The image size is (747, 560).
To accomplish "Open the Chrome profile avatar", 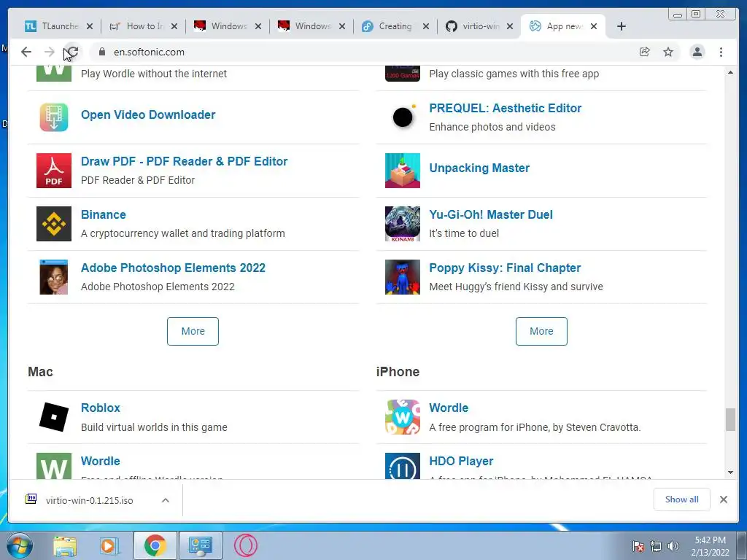I will pos(697,52).
